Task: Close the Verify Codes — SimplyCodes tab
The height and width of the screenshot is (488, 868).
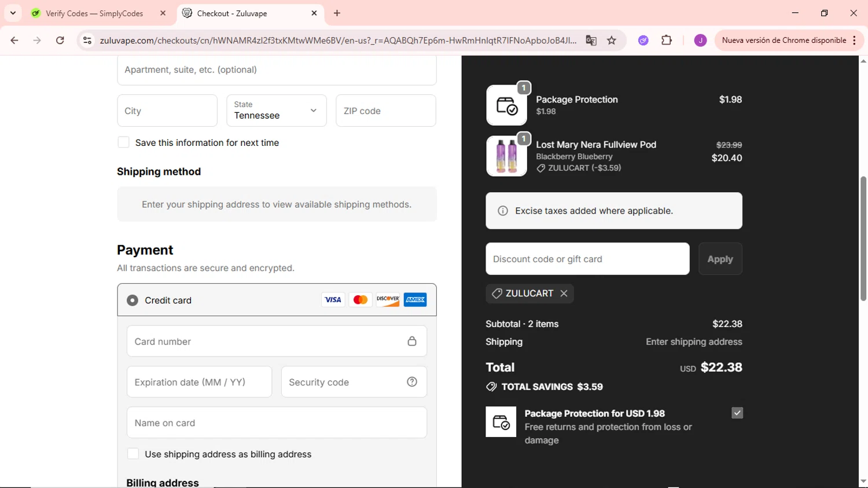Action: pos(163,13)
